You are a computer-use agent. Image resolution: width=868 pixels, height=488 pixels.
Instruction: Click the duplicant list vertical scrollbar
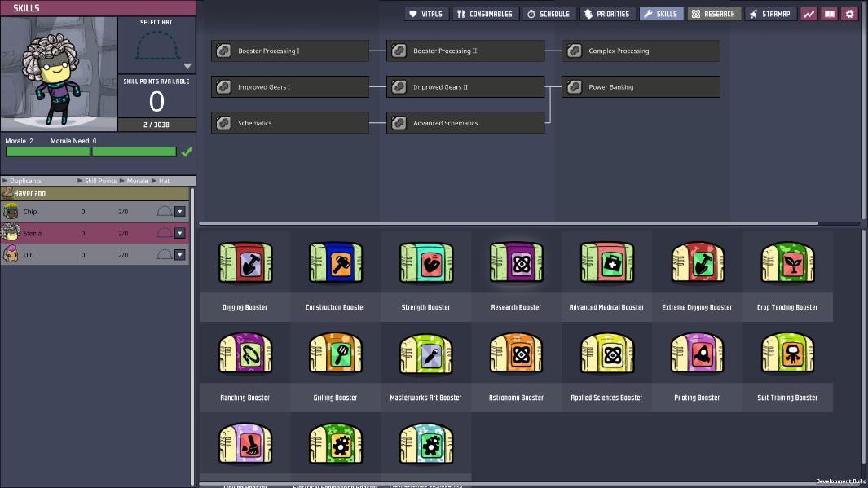click(x=192, y=336)
